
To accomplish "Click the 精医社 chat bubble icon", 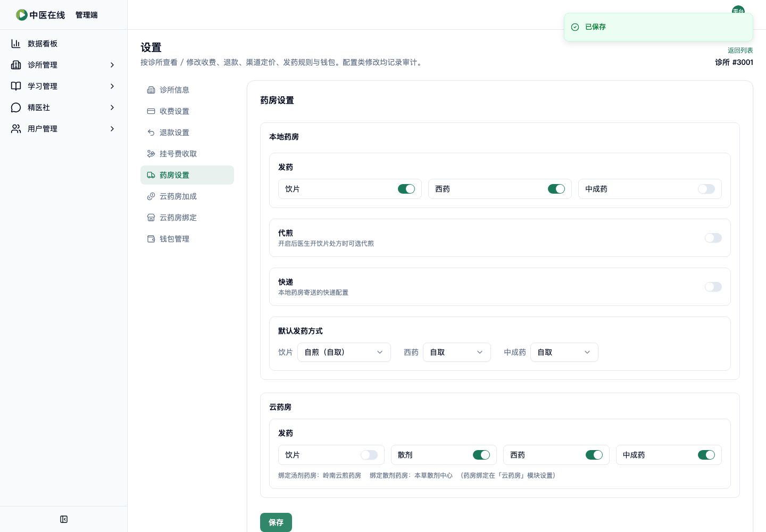I will coord(16,107).
